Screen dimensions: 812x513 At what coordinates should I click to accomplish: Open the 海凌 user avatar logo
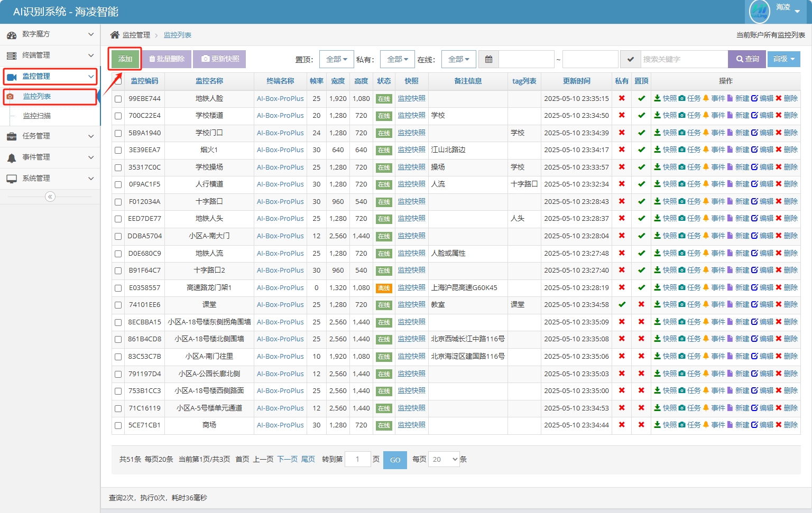(760, 11)
